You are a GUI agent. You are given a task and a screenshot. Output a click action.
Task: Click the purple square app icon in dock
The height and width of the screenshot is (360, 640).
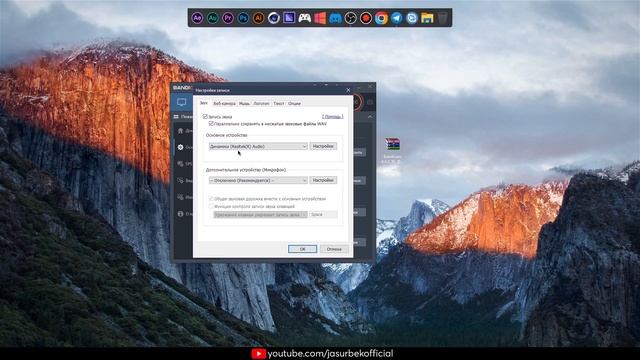pyautogui.click(x=289, y=18)
